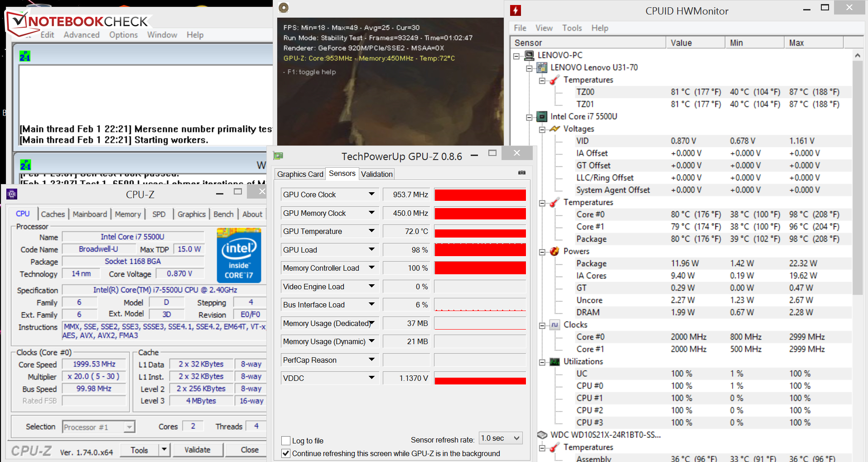Click the Value column header in HWMonitor

point(695,43)
